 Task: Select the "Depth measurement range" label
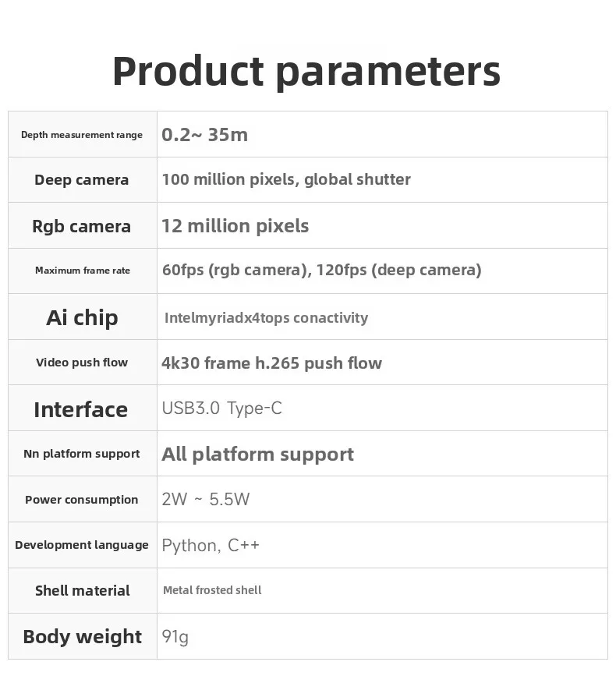(x=82, y=135)
